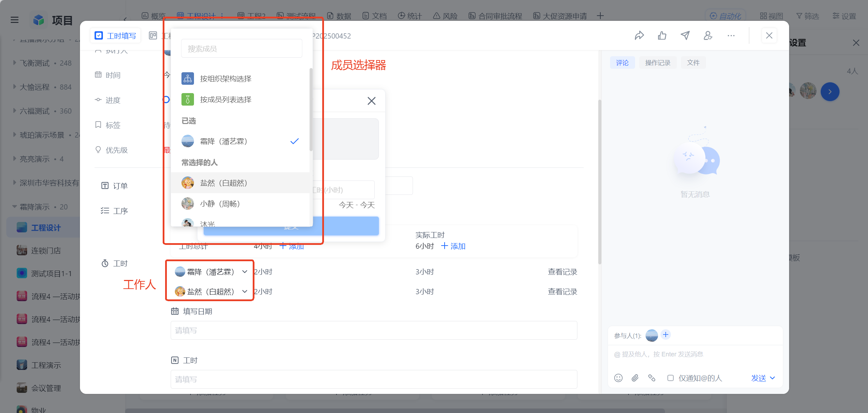
Task: Expand 琥珀演示场景 tree group
Action: [14, 135]
